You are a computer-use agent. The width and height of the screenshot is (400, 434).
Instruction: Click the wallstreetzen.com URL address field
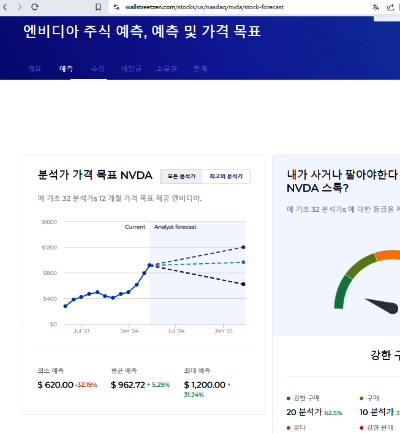pyautogui.click(x=204, y=7)
